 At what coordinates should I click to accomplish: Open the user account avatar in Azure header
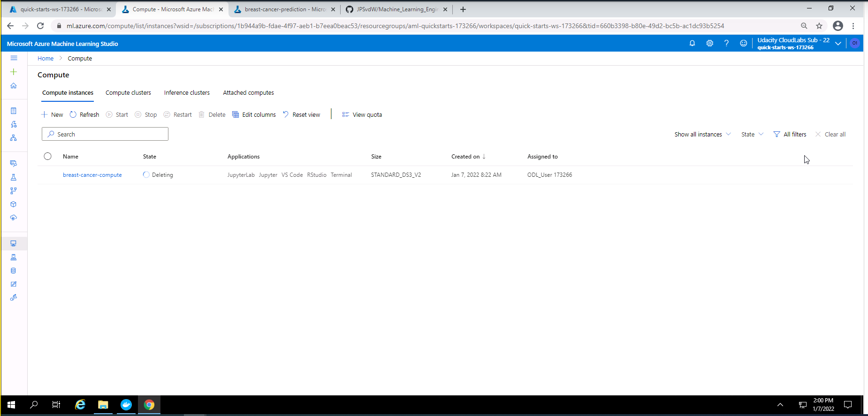point(855,43)
